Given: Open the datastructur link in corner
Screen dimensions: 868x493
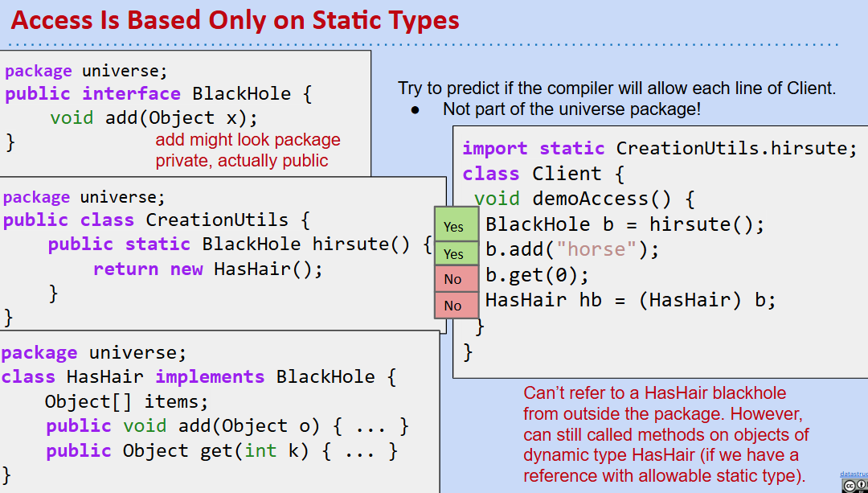Looking at the screenshot, I should 854,475.
